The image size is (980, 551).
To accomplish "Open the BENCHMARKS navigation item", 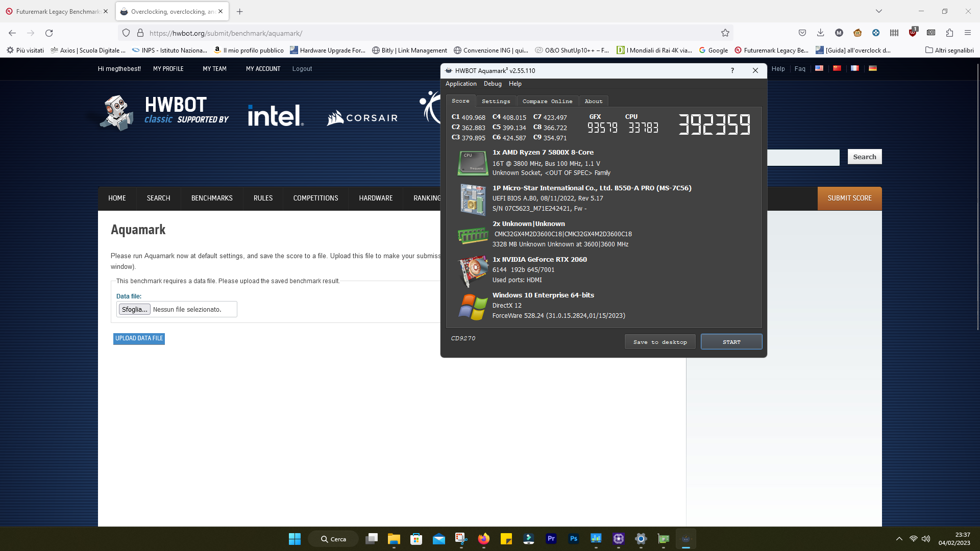I will tap(212, 198).
